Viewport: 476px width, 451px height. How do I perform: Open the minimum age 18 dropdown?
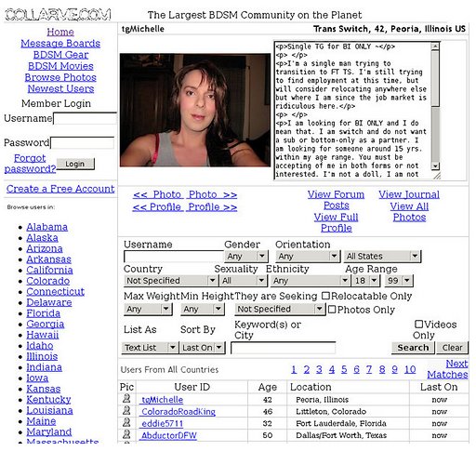pyautogui.click(x=365, y=281)
